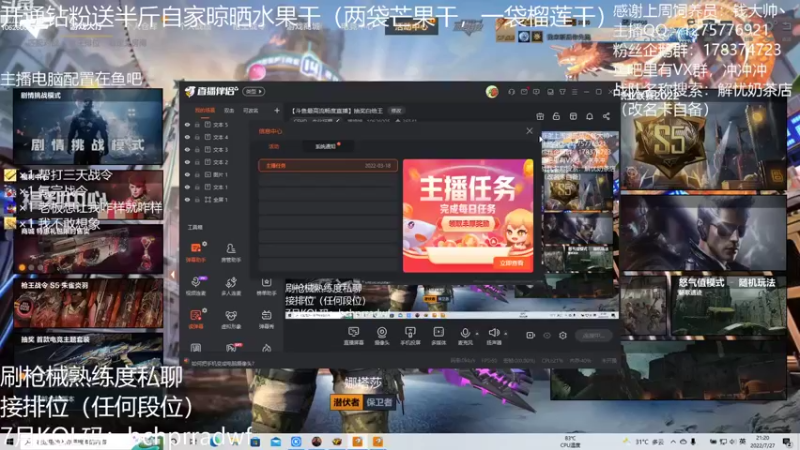Add a 多媒体 media source
The width and height of the screenshot is (800, 450).
coord(438,336)
